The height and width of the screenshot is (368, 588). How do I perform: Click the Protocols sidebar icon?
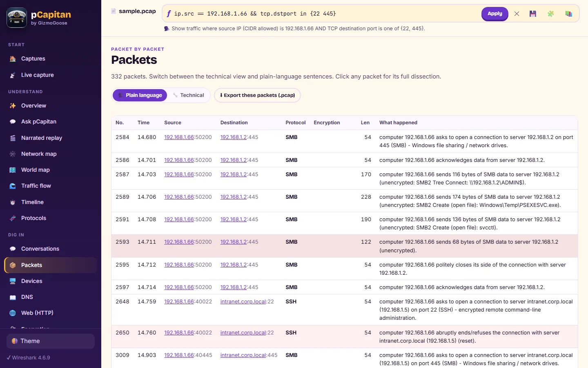coord(13,218)
